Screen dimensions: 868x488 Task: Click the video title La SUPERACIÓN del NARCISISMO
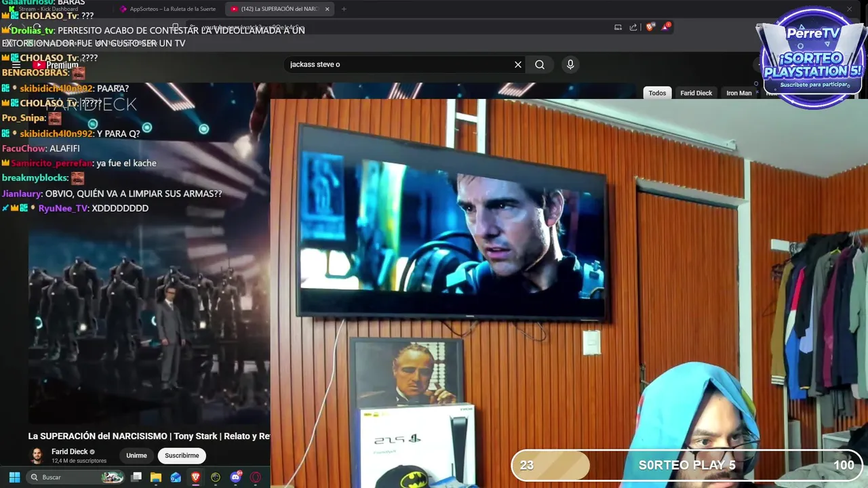coord(149,436)
